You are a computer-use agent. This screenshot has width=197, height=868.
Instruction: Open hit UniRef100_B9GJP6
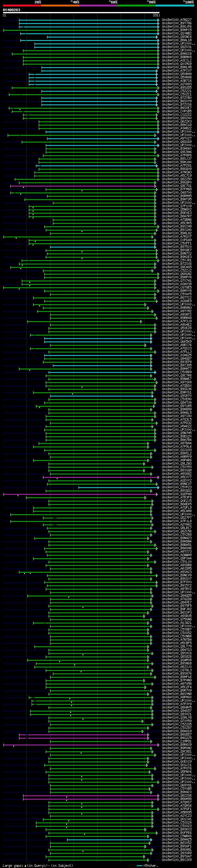coord(176,26)
